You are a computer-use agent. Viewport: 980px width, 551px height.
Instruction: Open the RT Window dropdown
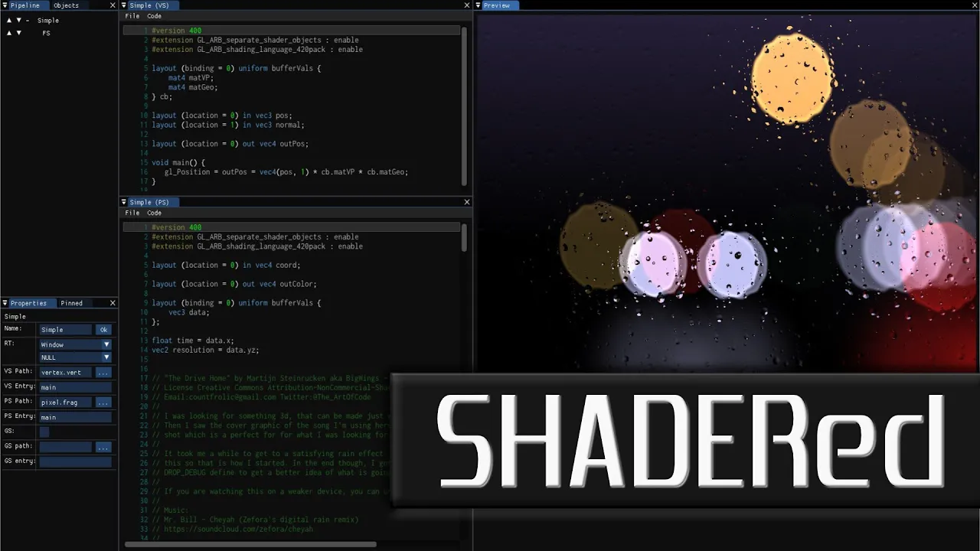[75, 345]
